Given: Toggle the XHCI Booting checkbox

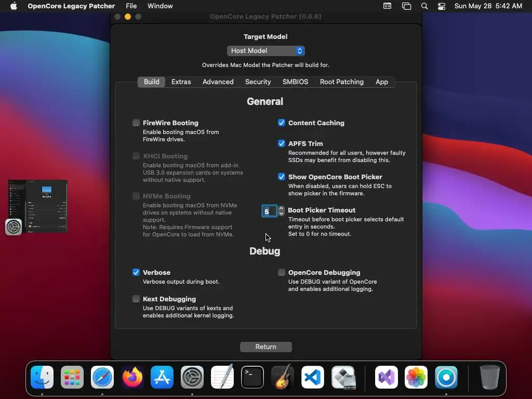Looking at the screenshot, I should [x=136, y=156].
